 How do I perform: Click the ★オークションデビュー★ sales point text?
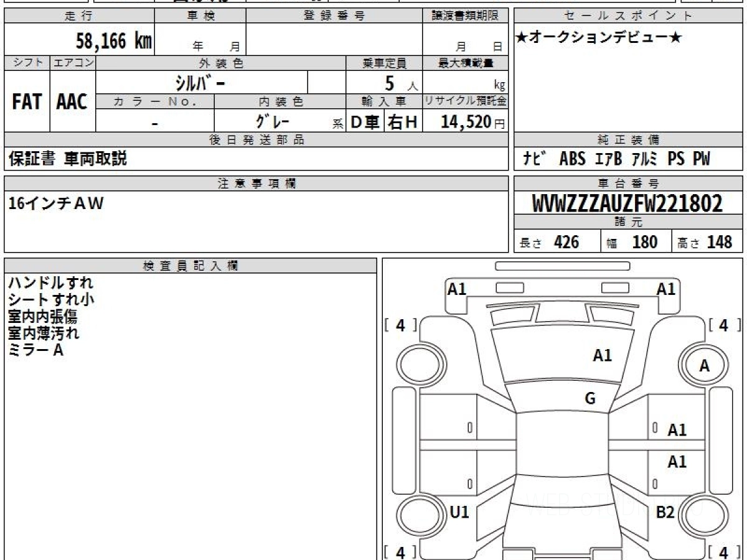coord(599,38)
